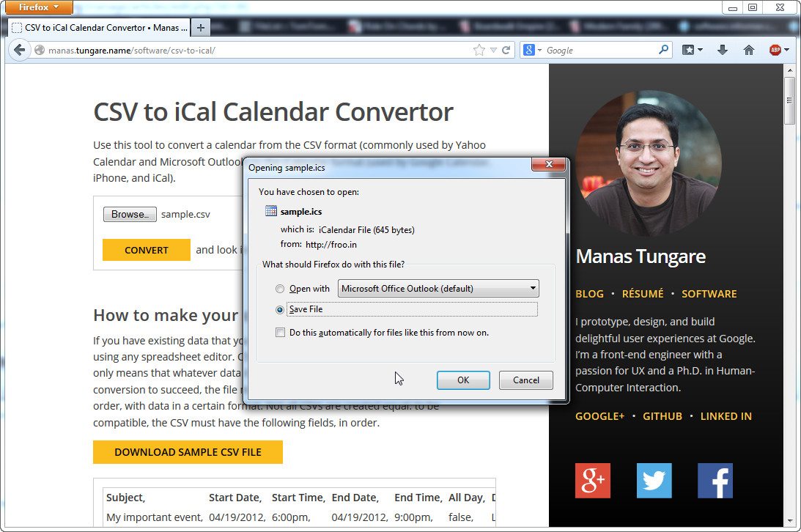Click the All Day column header
The image size is (801, 532).
click(467, 498)
